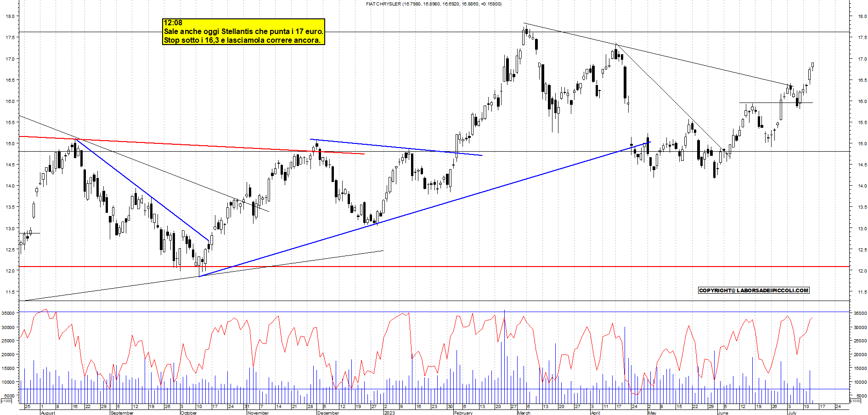Click the 17.5 price label on right axis
868x415 pixels.
[x=862, y=38]
